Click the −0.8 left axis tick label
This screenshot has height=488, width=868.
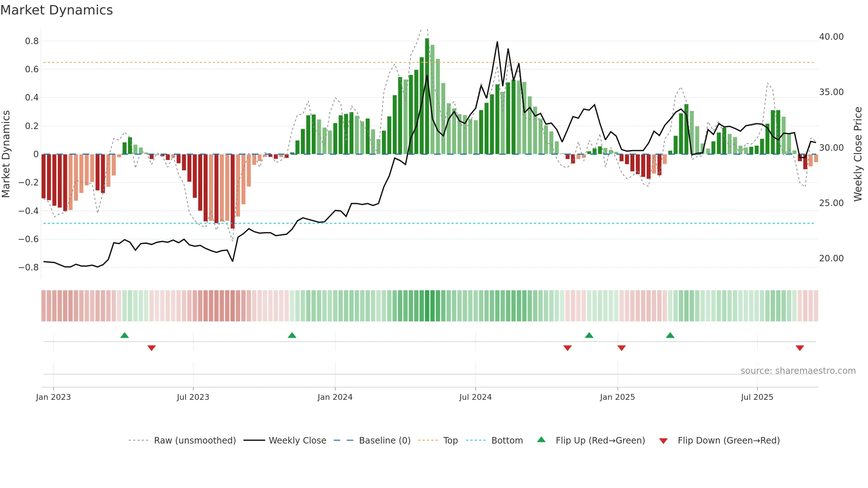point(29,267)
